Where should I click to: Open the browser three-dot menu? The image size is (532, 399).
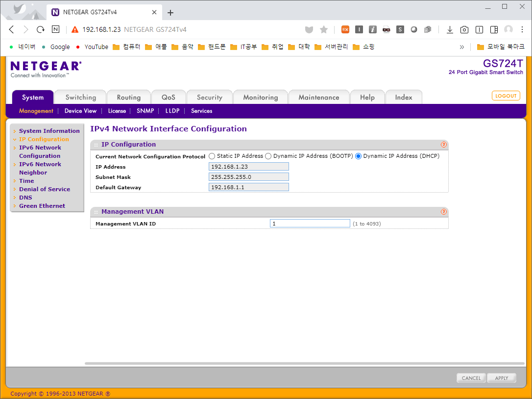point(522,29)
